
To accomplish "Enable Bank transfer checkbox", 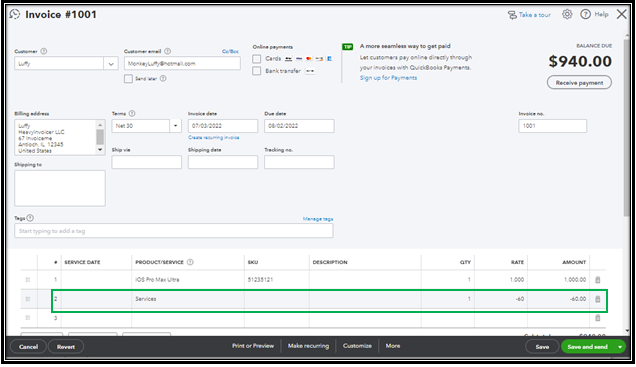I will click(x=256, y=71).
